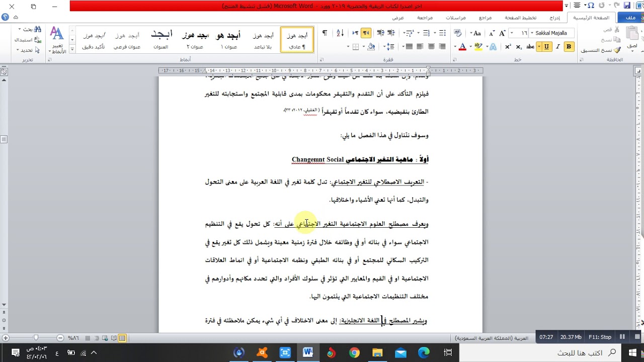This screenshot has height=362, width=644.
Task: Click numbering list icon
Action: tap(426, 33)
